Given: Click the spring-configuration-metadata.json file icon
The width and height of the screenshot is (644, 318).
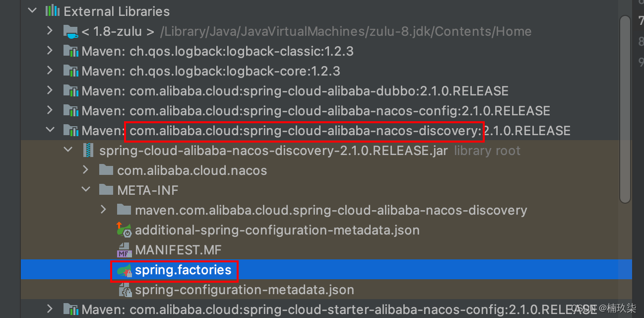Looking at the screenshot, I should [x=124, y=290].
